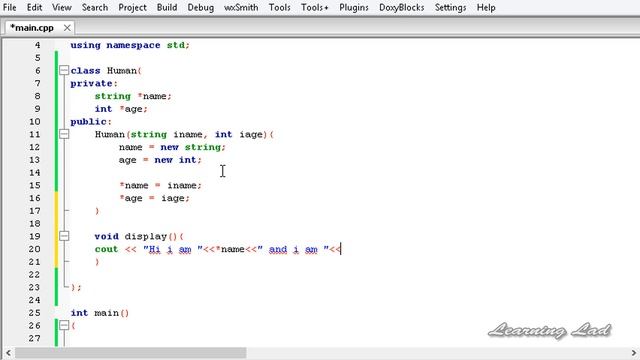Click the '*age = iage;' statement
The image size is (640, 360).
coord(154,198)
